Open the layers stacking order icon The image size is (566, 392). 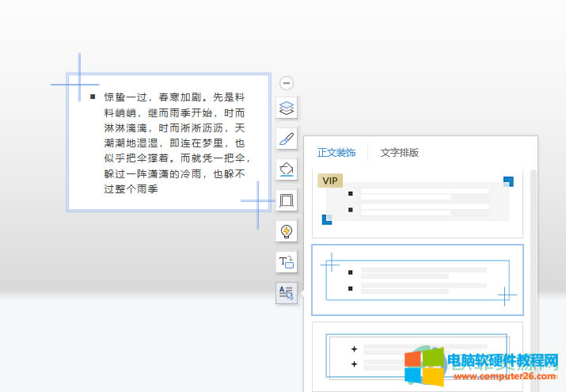287,108
